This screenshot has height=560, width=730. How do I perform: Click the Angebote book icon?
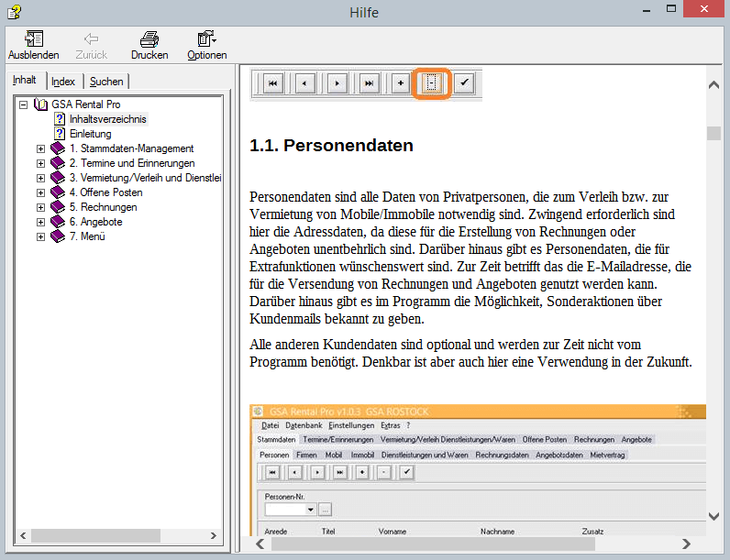[58, 222]
